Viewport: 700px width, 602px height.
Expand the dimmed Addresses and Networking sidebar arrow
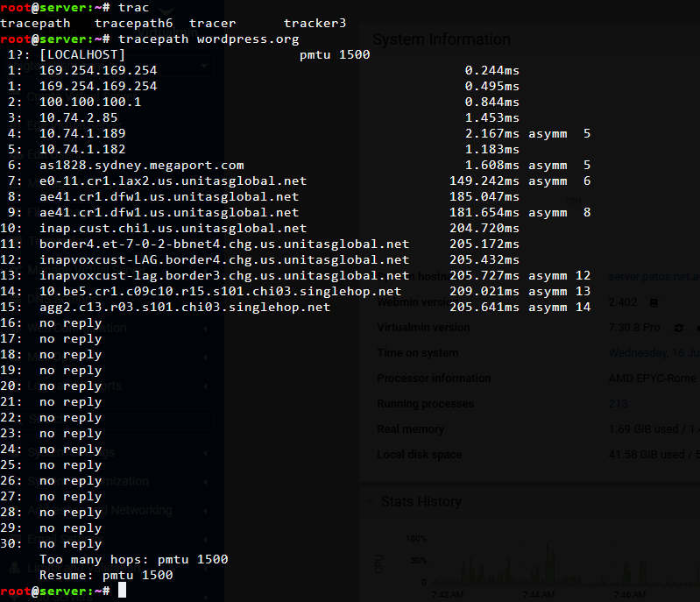tap(206, 511)
